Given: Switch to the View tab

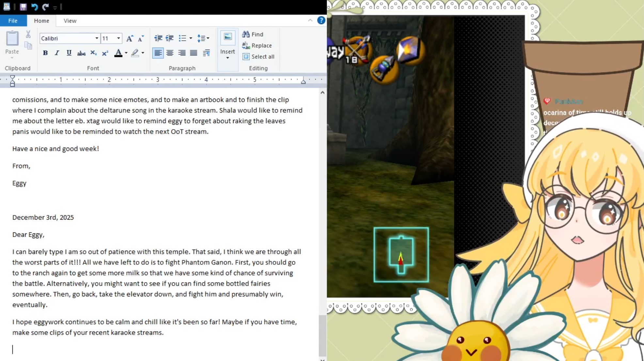Looking at the screenshot, I should [70, 21].
